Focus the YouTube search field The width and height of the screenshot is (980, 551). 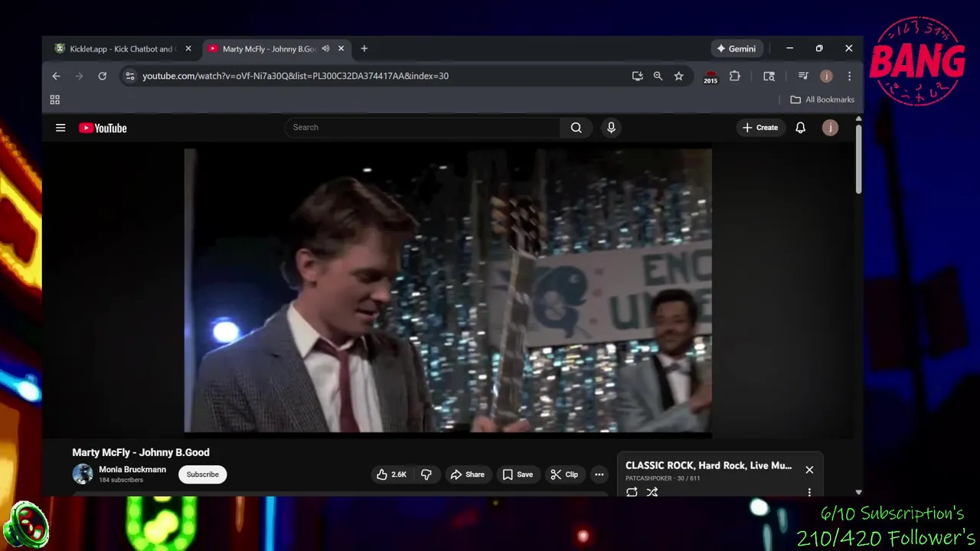(423, 128)
